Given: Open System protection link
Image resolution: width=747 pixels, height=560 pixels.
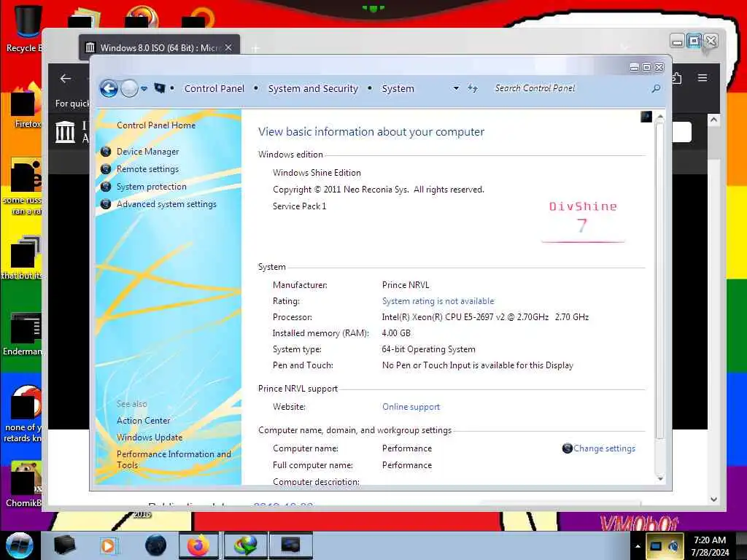Looking at the screenshot, I should click(152, 187).
